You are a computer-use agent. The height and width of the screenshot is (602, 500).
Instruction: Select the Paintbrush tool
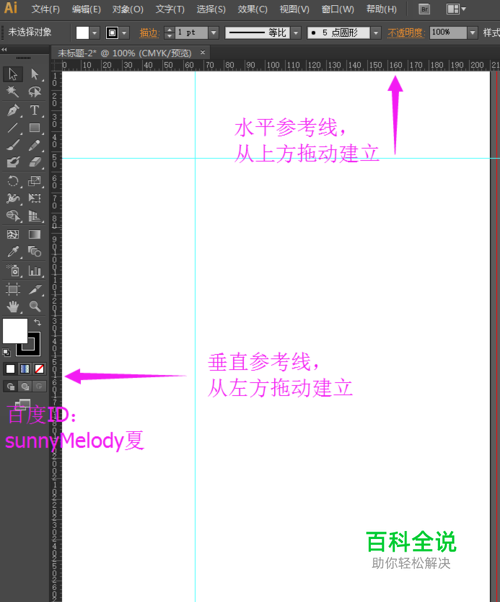point(13,145)
